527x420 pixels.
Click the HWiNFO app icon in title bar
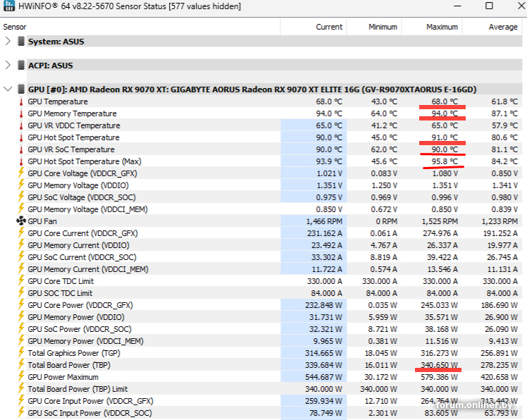tap(8, 6)
